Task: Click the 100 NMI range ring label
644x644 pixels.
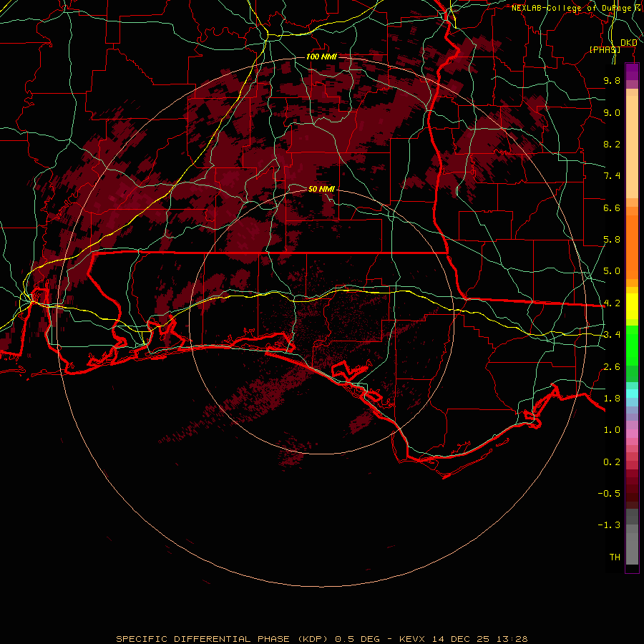Action: point(321,57)
